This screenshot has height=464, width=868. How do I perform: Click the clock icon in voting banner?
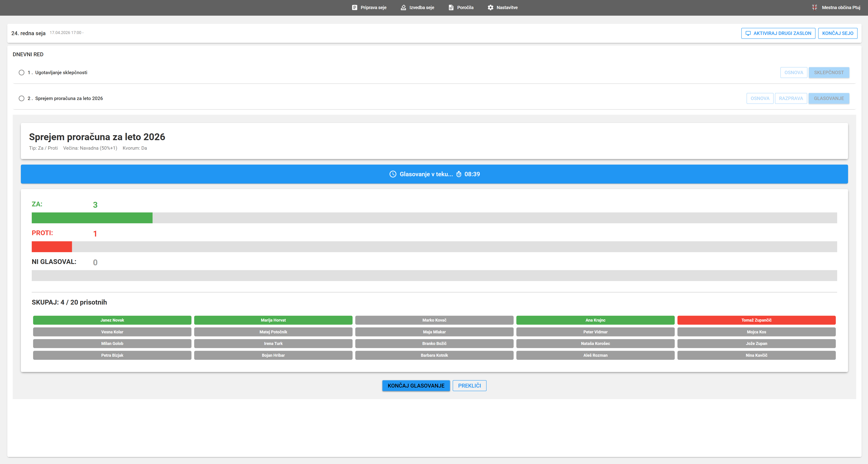[x=393, y=174]
